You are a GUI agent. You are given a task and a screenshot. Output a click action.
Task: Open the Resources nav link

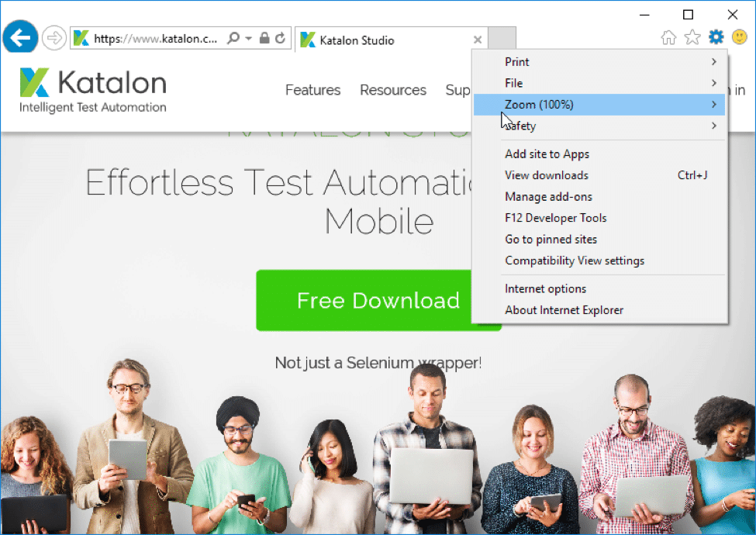[x=393, y=90]
